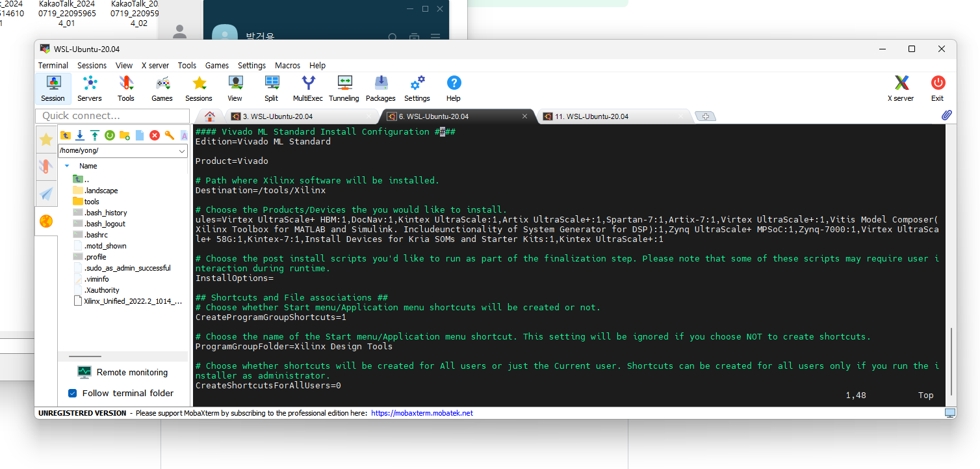Image resolution: width=980 pixels, height=469 pixels.
Task: Click the monitor icon in status bar
Action: pos(950,413)
